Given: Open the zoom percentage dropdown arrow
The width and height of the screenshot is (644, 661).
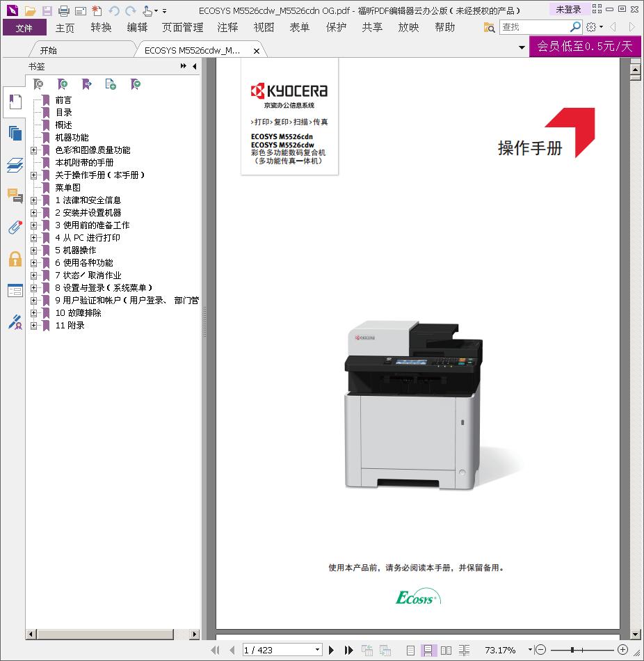Looking at the screenshot, I should pyautogui.click(x=530, y=650).
